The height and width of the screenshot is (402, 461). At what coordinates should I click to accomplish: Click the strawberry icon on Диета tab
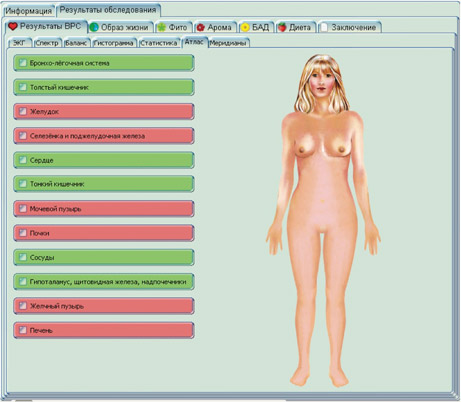[x=282, y=27]
